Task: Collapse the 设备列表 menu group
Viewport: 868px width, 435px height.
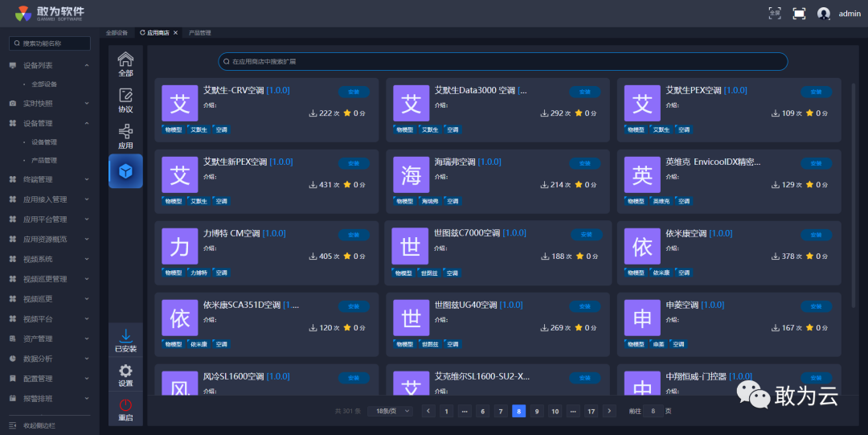Action: 87,65
